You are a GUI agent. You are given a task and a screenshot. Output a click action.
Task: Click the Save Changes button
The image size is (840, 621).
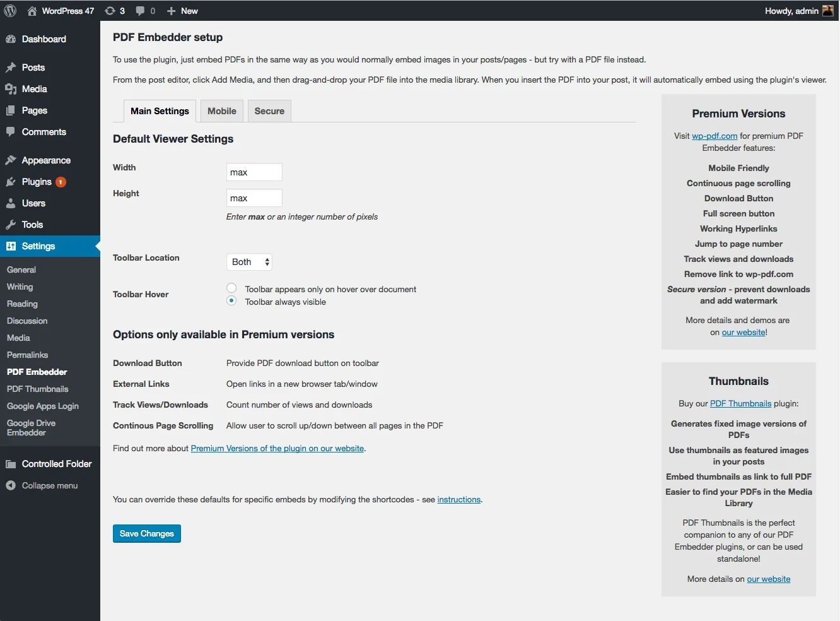(146, 533)
